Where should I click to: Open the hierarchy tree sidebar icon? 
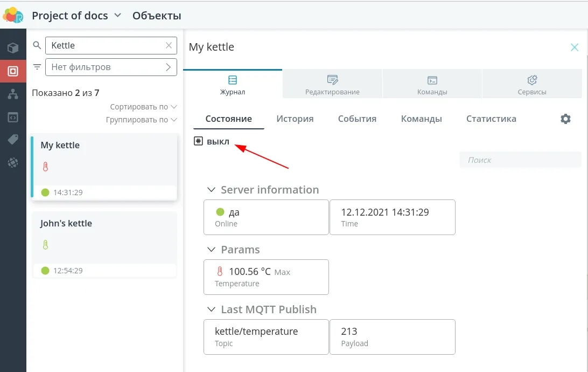[13, 94]
